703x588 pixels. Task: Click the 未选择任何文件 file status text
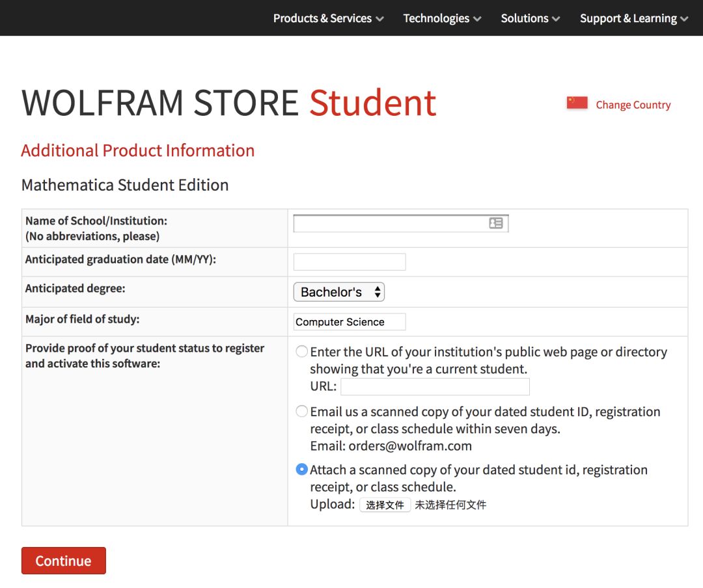[450, 505]
